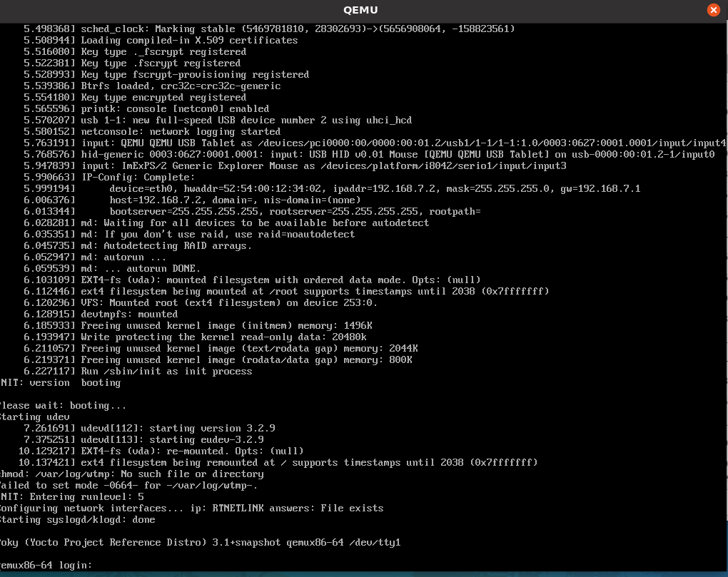Screen dimensions: 728x577
Task: Click the QEMU title bar label
Action: [360, 10]
